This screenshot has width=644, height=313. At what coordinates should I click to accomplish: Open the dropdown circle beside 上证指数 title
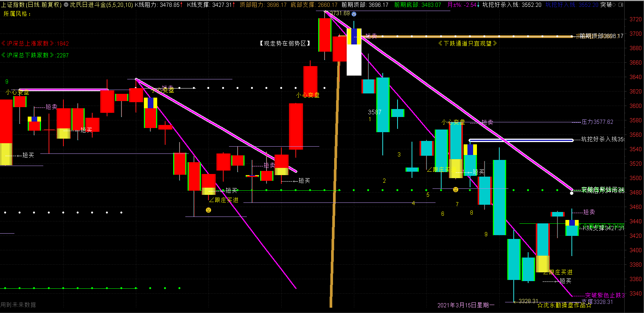tap(66, 5)
